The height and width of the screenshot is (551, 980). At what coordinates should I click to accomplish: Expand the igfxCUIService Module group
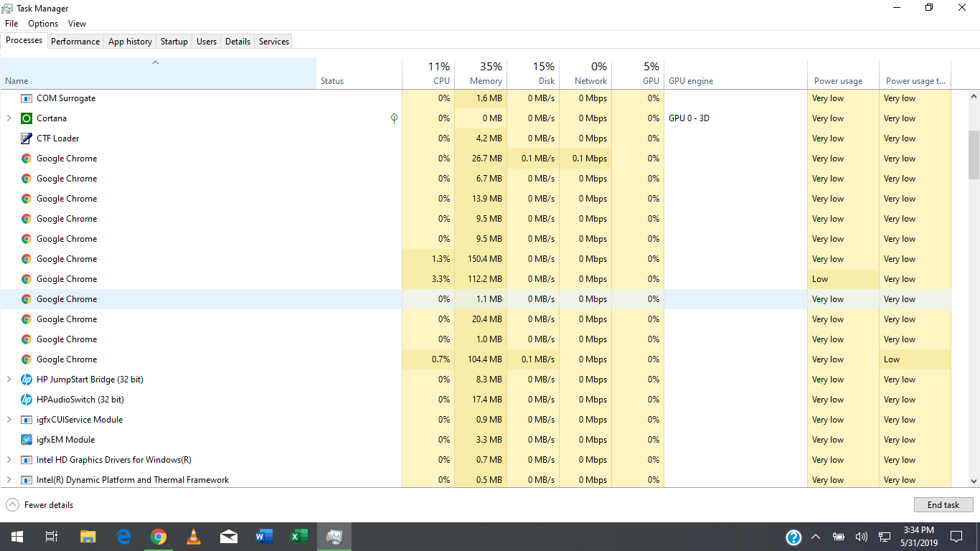[9, 420]
